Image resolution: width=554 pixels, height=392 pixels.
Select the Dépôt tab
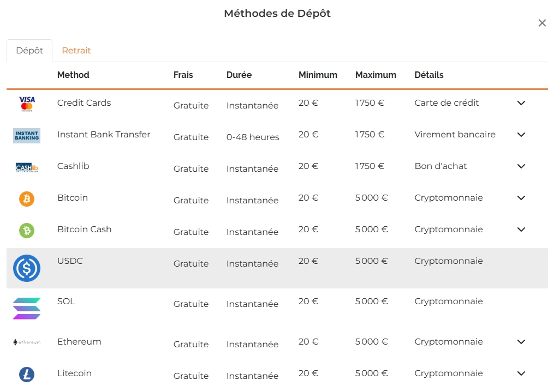[x=28, y=50]
